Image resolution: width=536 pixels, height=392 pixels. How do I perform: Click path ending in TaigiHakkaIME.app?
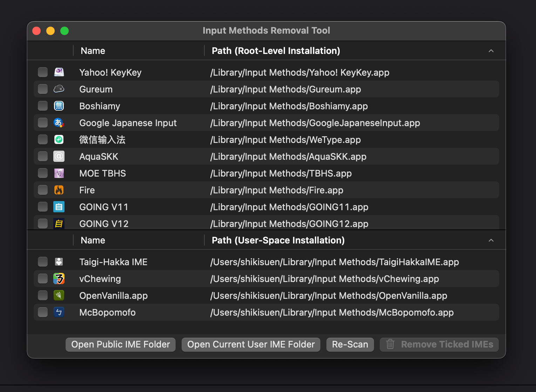[334, 262]
